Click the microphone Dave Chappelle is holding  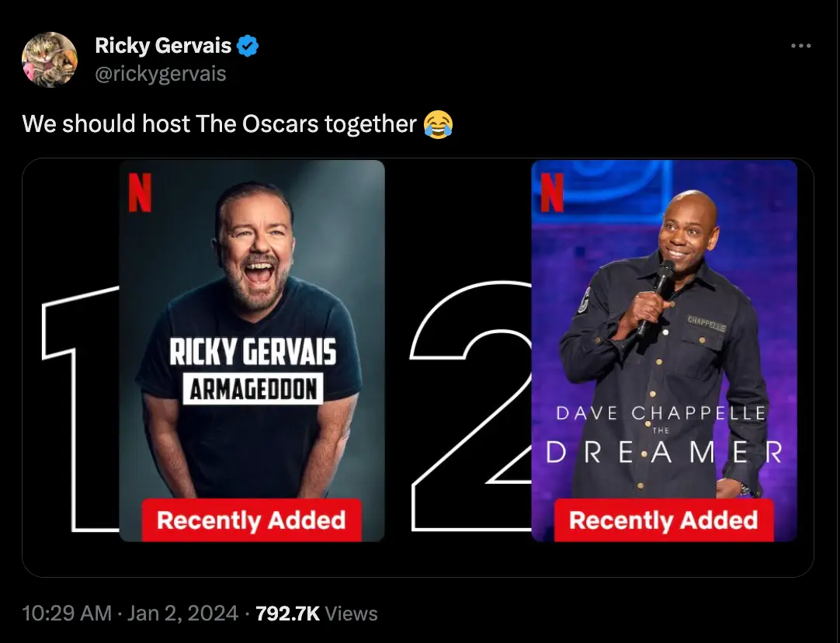click(661, 286)
